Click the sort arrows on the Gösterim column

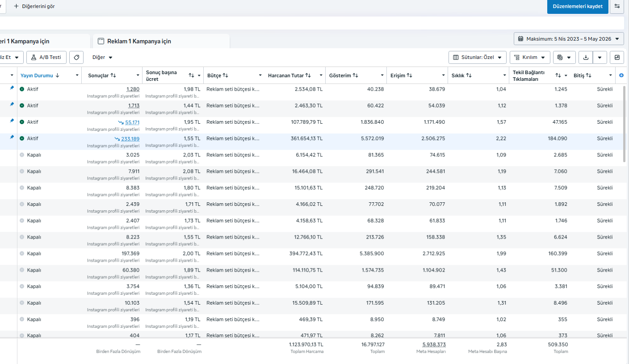(355, 75)
